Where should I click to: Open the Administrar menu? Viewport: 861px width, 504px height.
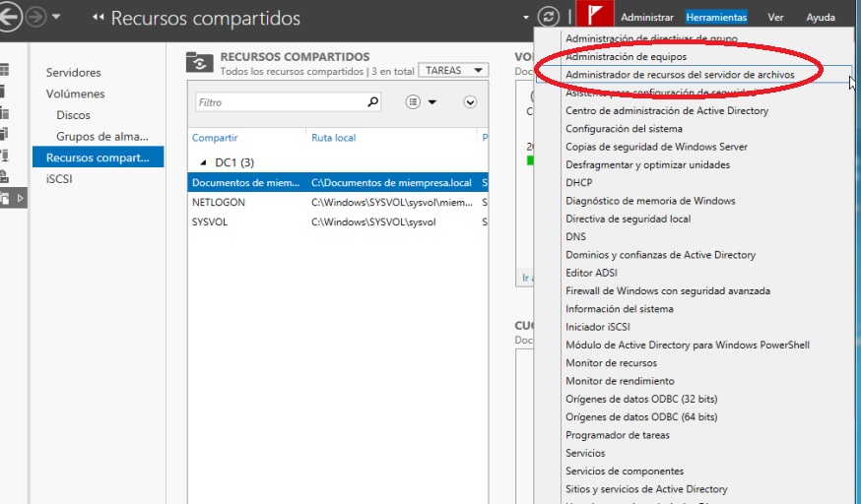[x=647, y=18]
